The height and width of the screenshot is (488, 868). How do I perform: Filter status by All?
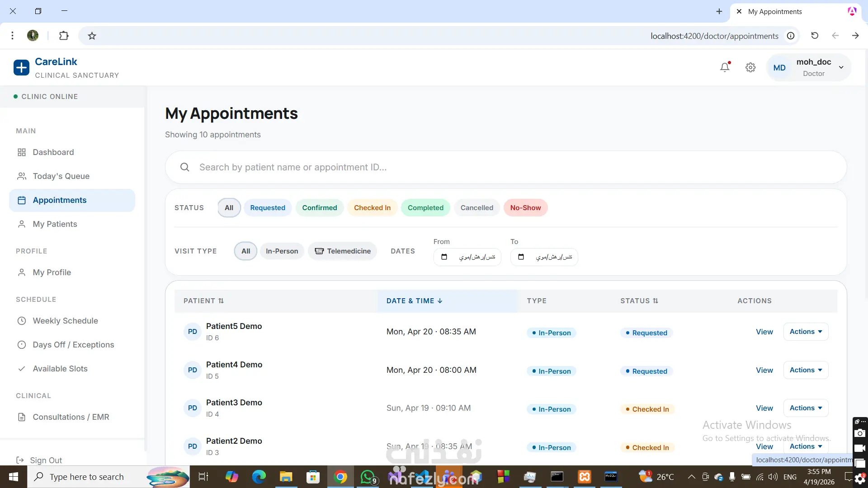coord(229,208)
